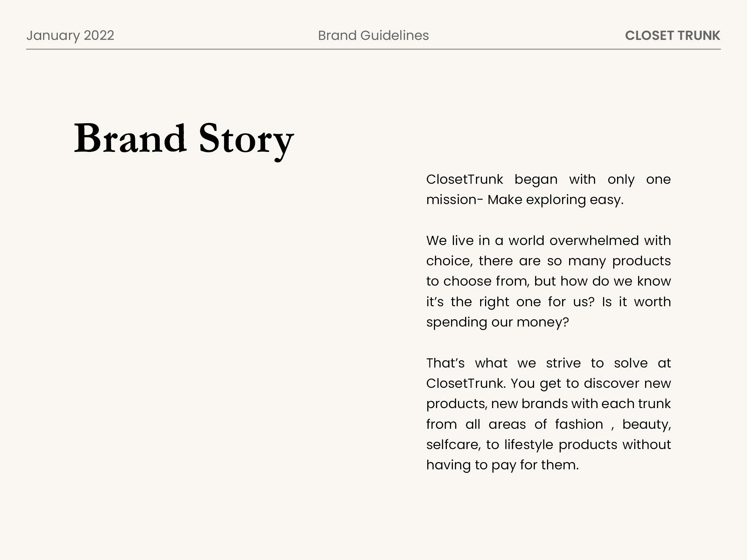Select the "Brand Story" heading
This screenshot has width=747, height=560.
184,139
